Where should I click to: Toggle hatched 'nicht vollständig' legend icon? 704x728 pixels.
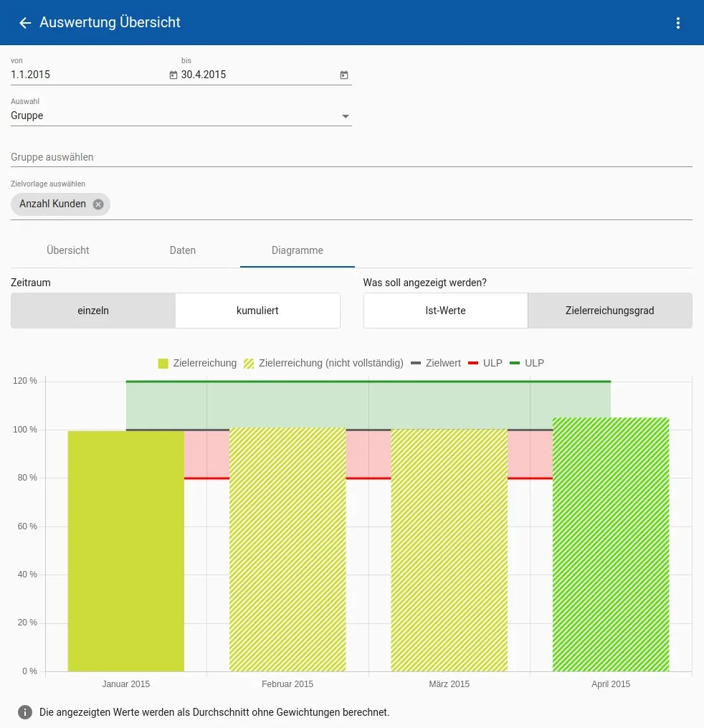249,364
